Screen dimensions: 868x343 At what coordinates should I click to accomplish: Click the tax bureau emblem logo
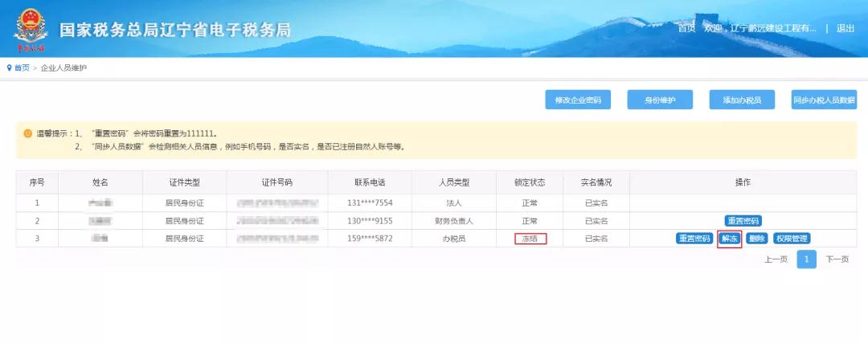(x=31, y=31)
